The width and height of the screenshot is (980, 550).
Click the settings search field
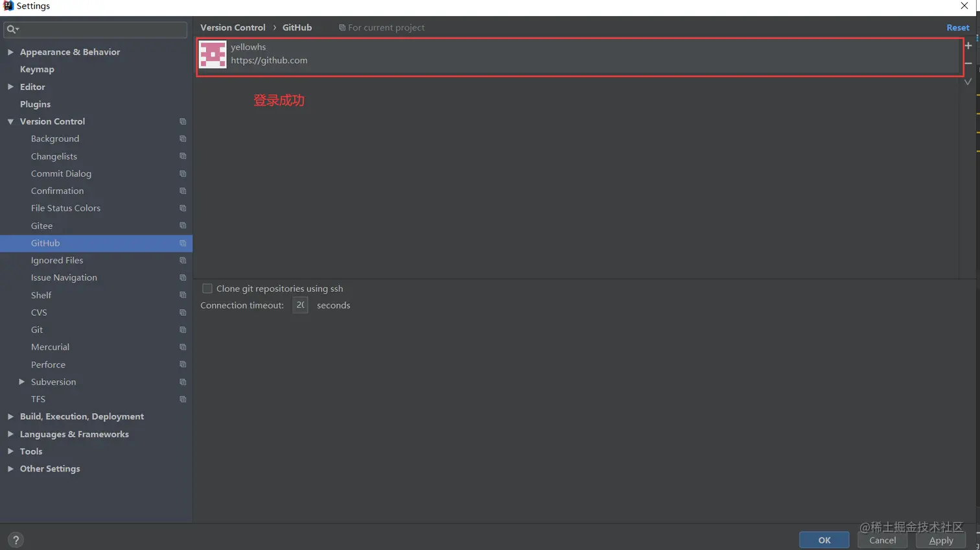pyautogui.click(x=95, y=29)
